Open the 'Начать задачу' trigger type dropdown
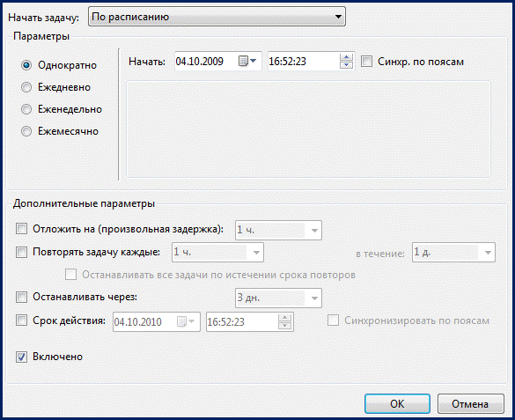The image size is (515, 420). [217, 17]
